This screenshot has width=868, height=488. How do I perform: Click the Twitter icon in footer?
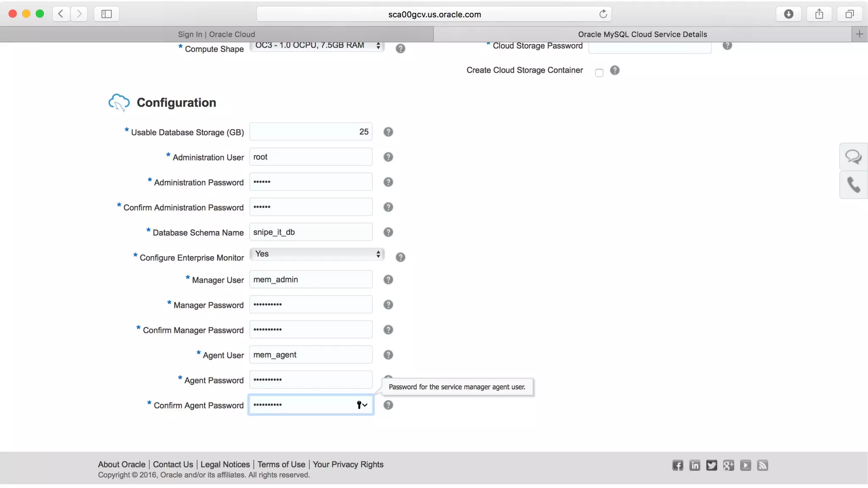[x=711, y=466]
